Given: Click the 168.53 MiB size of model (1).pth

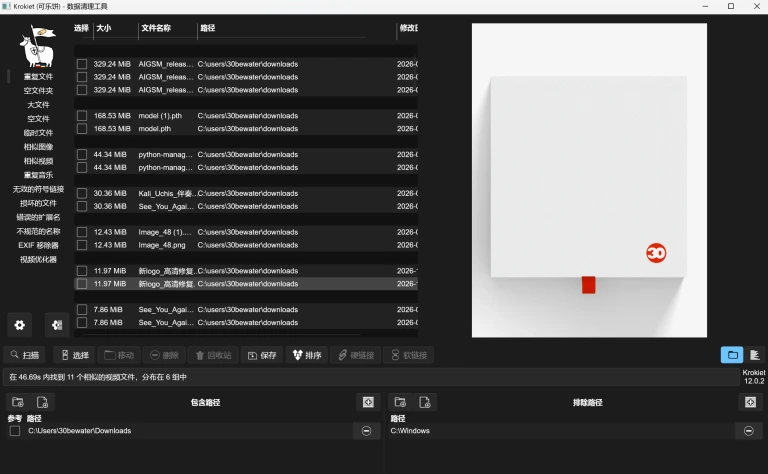Looking at the screenshot, I should (x=112, y=116).
